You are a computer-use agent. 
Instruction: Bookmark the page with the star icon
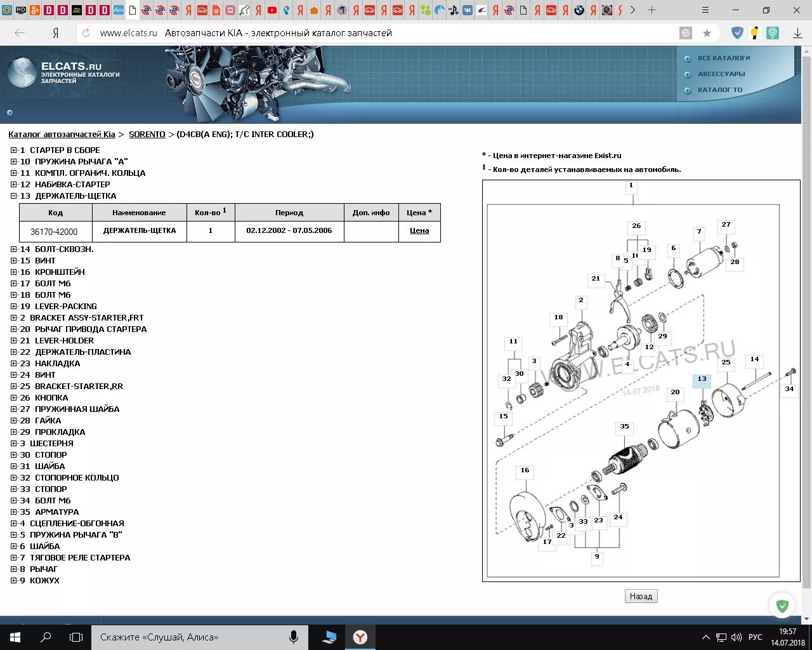(706, 33)
